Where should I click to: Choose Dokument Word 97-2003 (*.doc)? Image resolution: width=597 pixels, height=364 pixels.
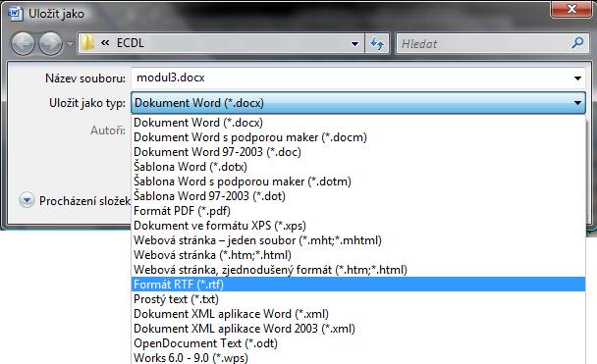point(357,152)
